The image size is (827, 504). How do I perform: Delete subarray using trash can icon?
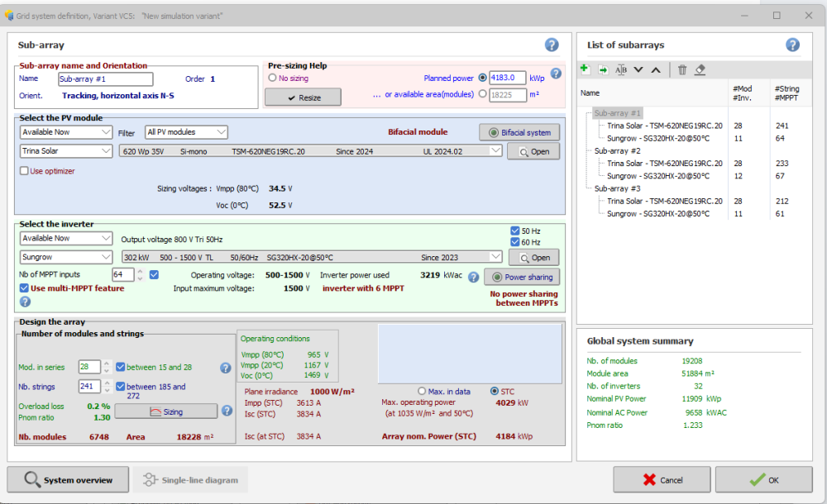click(x=682, y=70)
